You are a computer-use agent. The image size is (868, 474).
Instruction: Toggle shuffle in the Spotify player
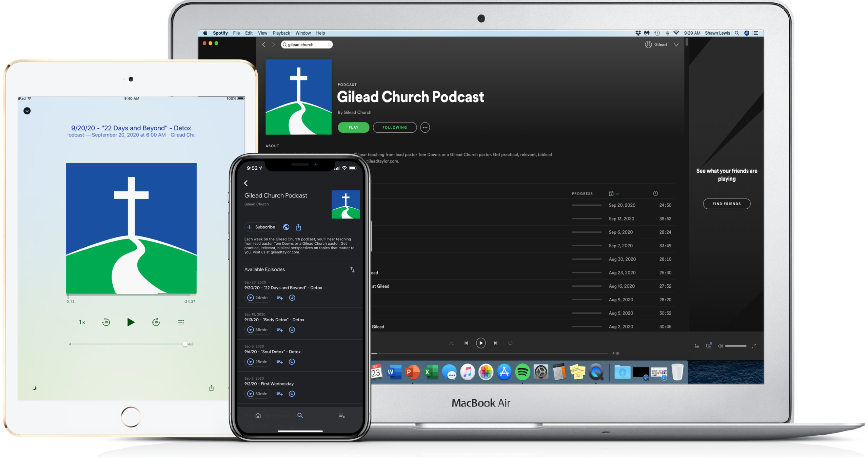coord(451,343)
